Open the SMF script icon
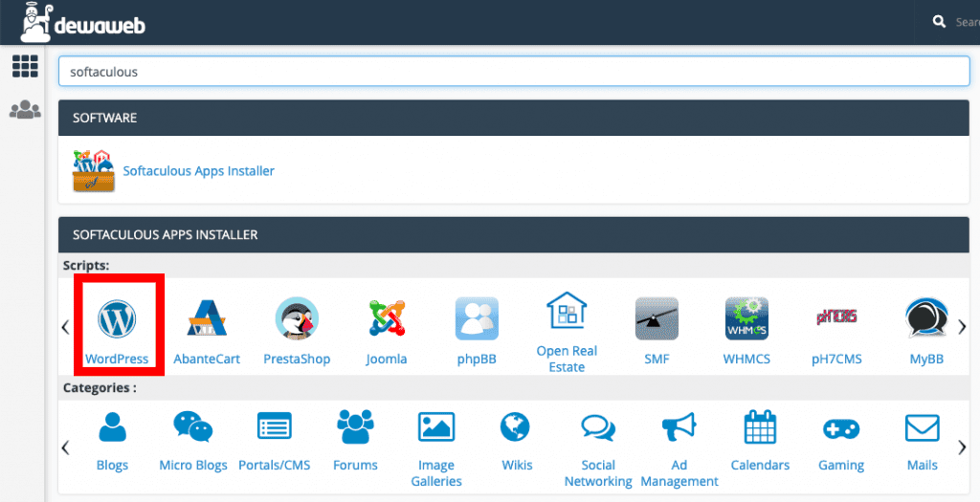This screenshot has height=502, width=980. point(657,318)
